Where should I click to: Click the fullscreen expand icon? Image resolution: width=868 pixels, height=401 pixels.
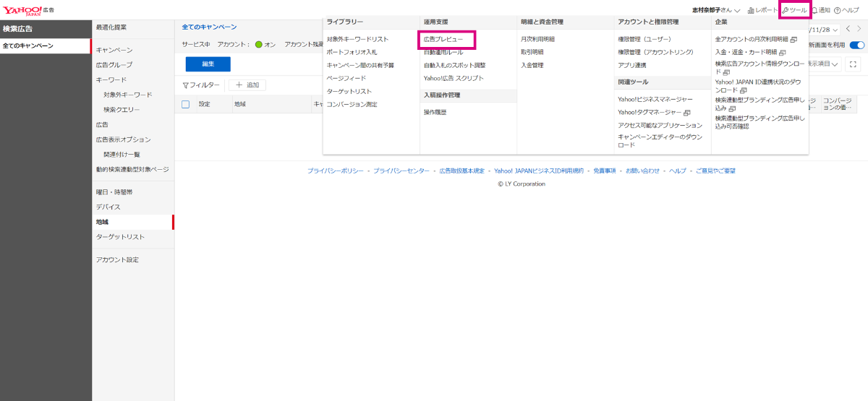pos(854,64)
